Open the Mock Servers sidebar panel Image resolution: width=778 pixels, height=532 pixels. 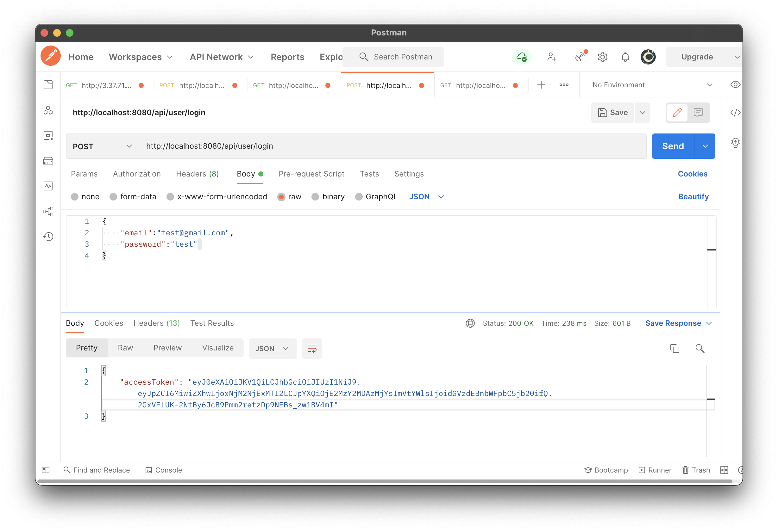[x=48, y=161]
